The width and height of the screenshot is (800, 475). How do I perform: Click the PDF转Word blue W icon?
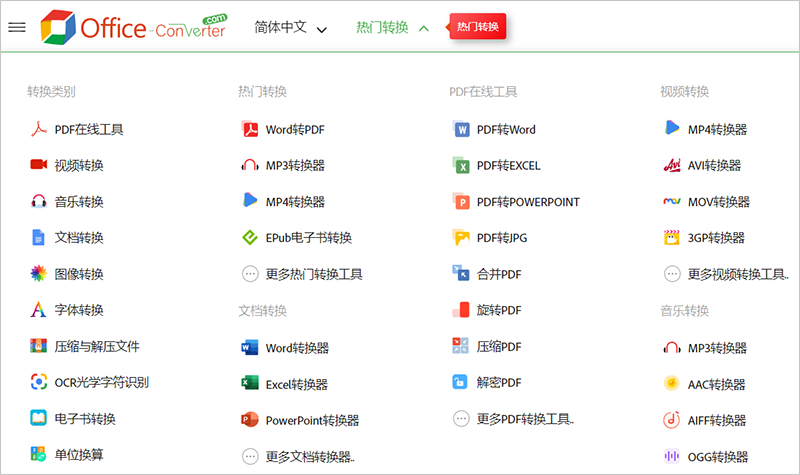(x=461, y=129)
